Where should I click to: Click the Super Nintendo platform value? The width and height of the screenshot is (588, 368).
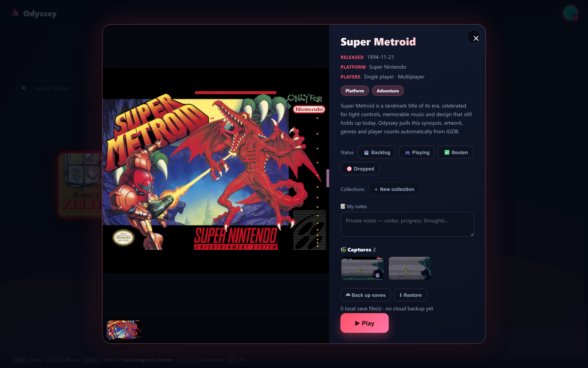tap(388, 67)
